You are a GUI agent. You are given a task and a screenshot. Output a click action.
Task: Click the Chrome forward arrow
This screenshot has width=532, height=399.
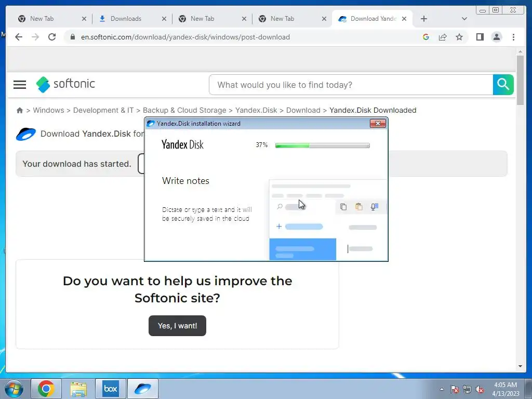click(x=35, y=37)
